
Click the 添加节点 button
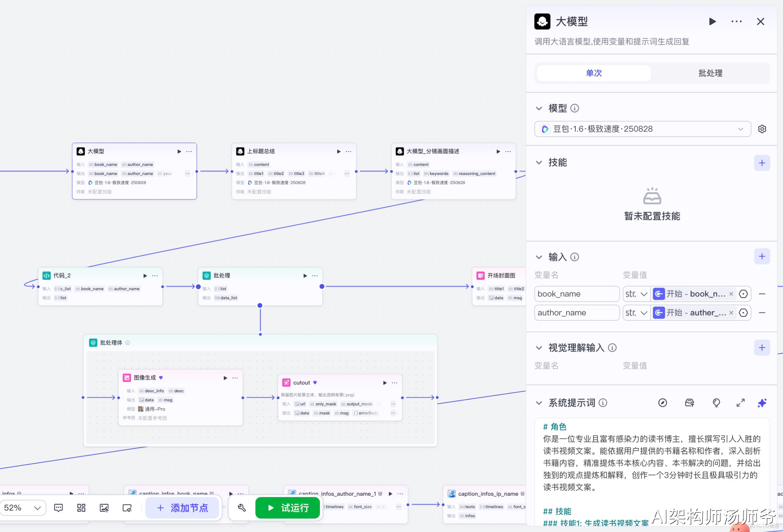(x=182, y=508)
